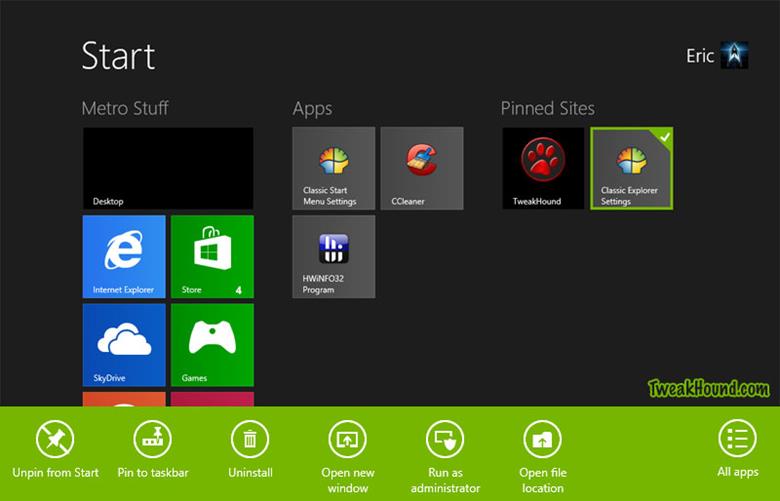The height and width of the screenshot is (501, 780).
Task: Open the Games tile
Action: coord(212,345)
